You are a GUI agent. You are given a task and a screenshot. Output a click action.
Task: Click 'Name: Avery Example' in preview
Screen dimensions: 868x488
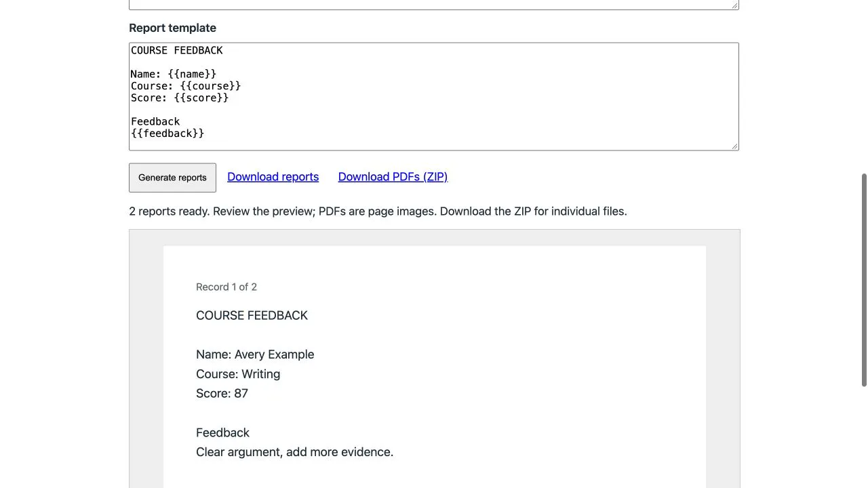pos(255,354)
